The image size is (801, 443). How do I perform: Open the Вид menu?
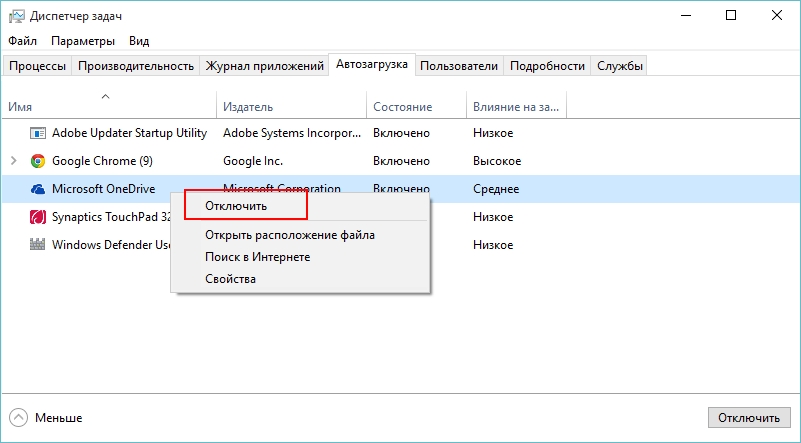(139, 41)
